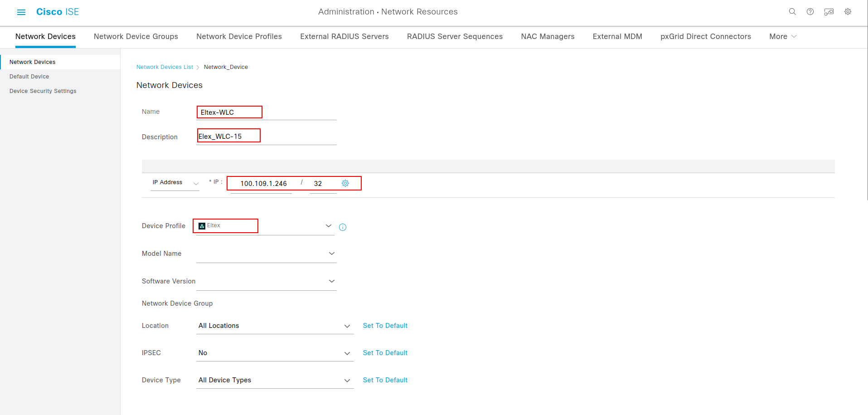Click the gear icon beside the IP mask field
The height and width of the screenshot is (415, 868).
[x=345, y=183]
